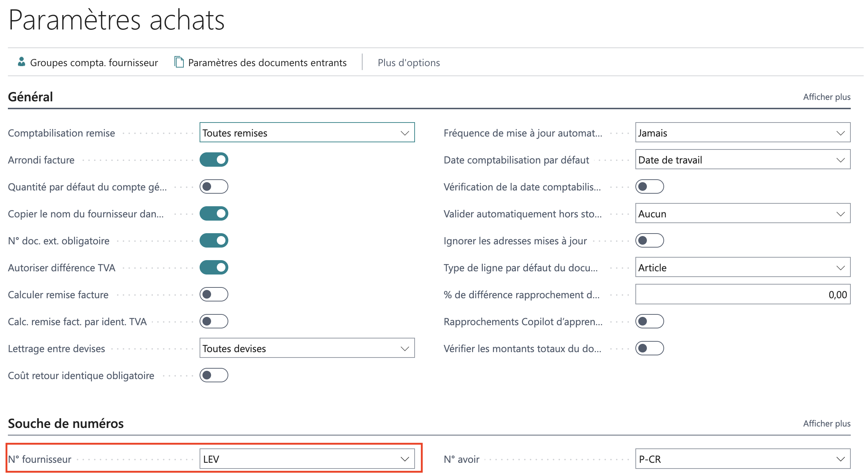Open Date comptabilisation par défaut dropdown

coord(743,160)
